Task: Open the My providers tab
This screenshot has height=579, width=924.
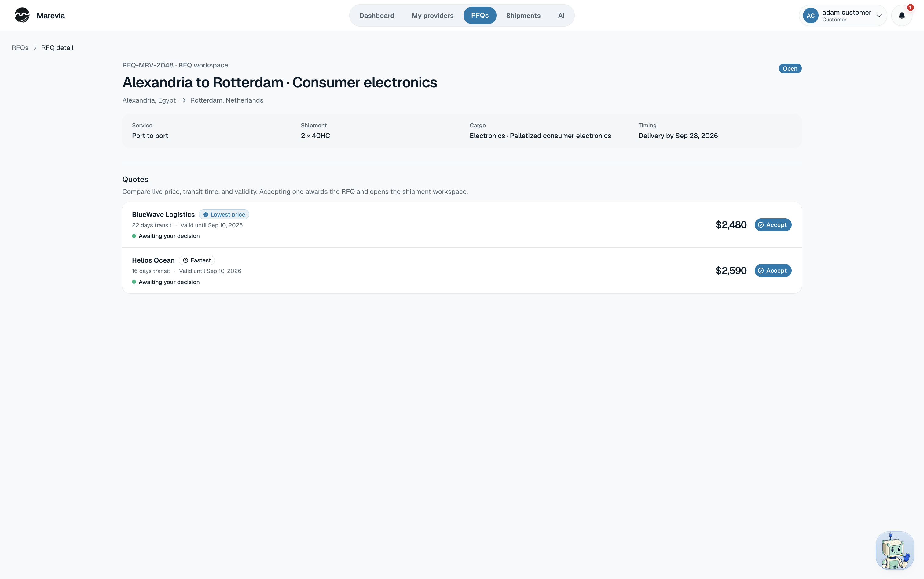Action: 432,16
